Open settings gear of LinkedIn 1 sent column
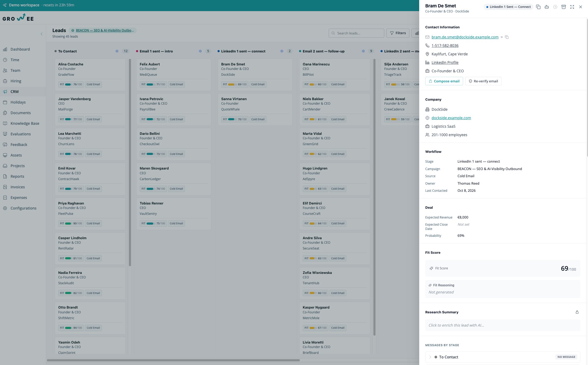 [x=282, y=51]
